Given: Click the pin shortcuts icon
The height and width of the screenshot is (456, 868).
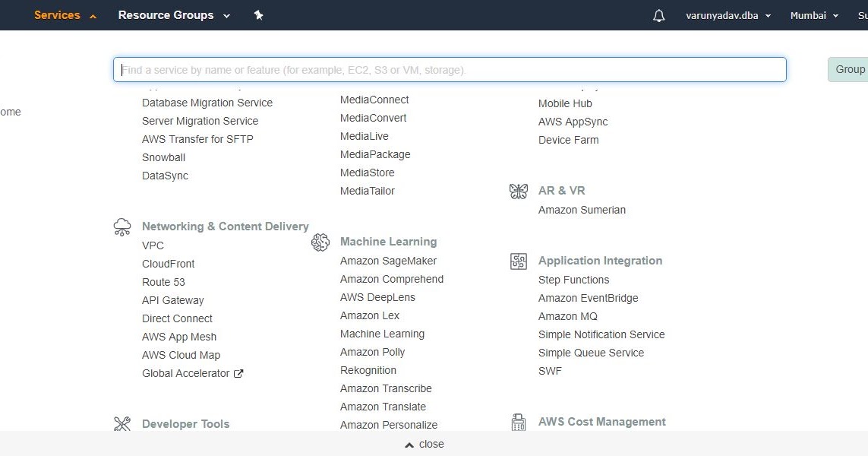Looking at the screenshot, I should [x=258, y=15].
